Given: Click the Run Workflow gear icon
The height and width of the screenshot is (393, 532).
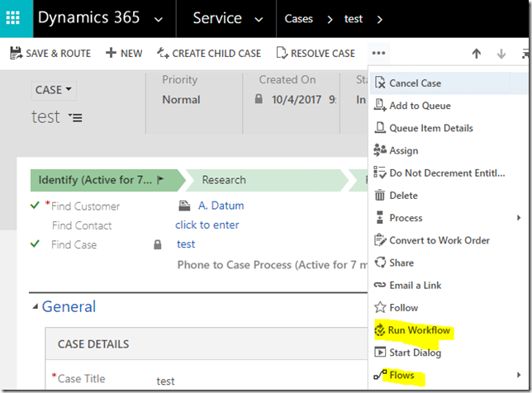Looking at the screenshot, I should tap(380, 330).
